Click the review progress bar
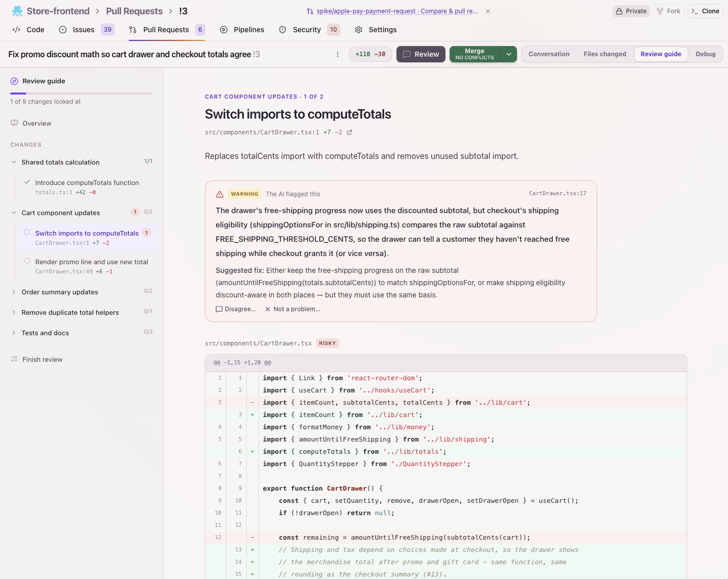Screen dimensions: 728x579 (81, 94)
